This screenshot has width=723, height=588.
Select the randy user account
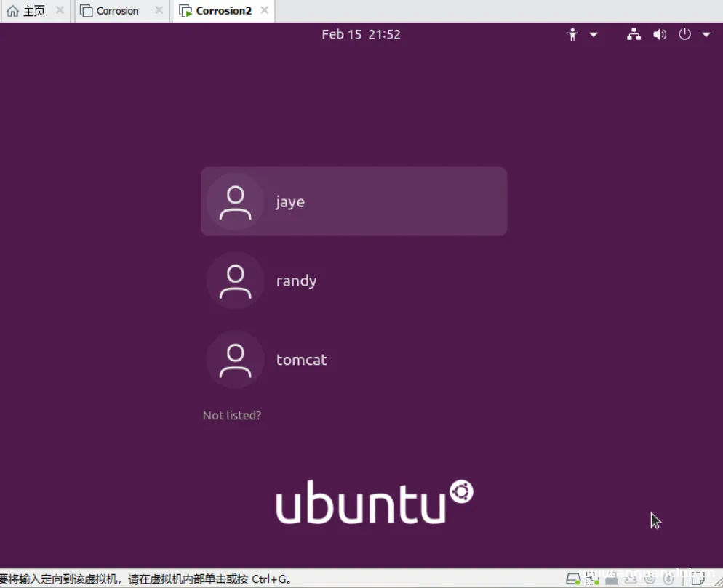(x=296, y=281)
